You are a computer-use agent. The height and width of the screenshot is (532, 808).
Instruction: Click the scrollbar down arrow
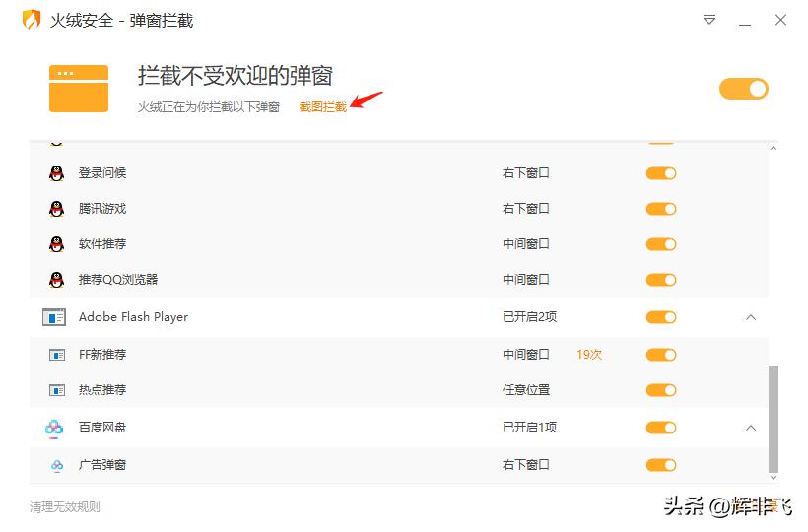[773, 478]
